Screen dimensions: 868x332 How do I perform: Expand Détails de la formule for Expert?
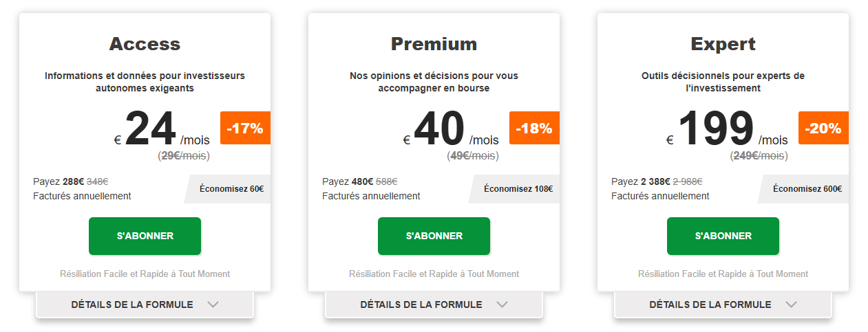(x=710, y=305)
